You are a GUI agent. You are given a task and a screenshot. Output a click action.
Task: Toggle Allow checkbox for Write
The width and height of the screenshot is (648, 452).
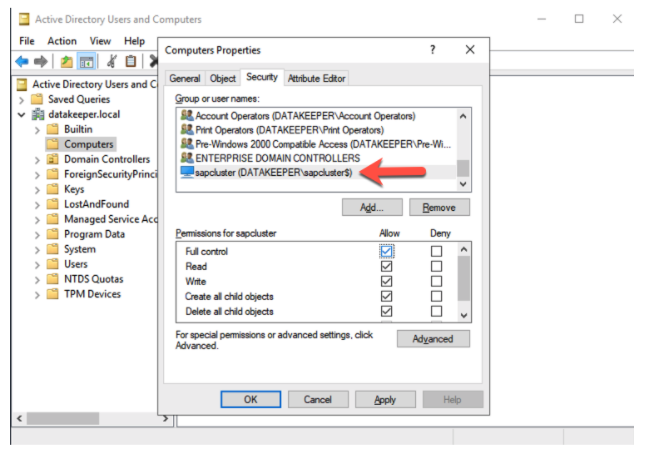tap(386, 281)
